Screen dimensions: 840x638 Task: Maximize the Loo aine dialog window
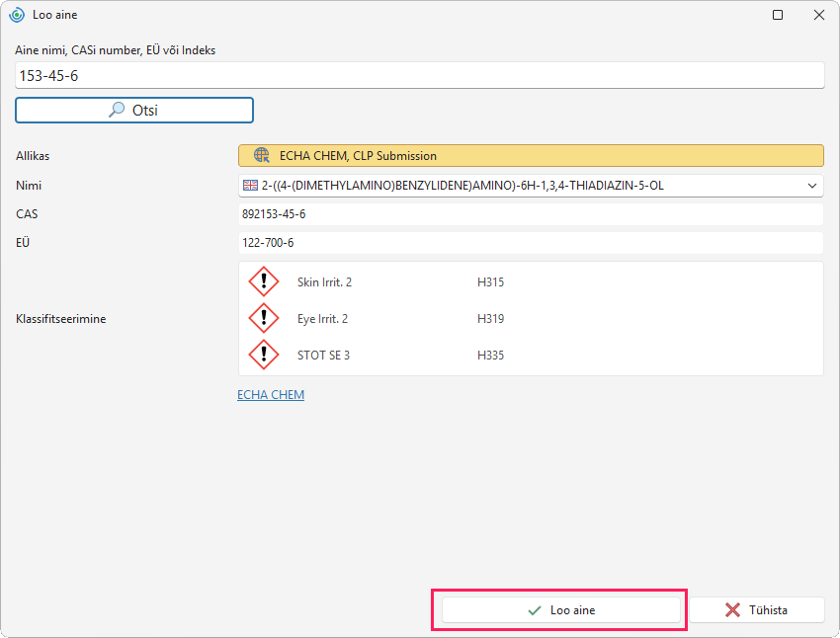tap(778, 15)
